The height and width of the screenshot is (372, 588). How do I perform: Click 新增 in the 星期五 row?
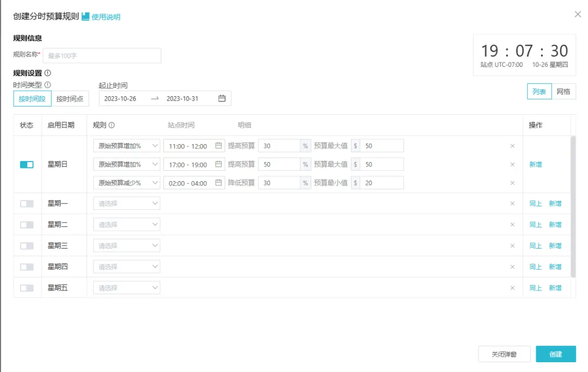point(555,288)
